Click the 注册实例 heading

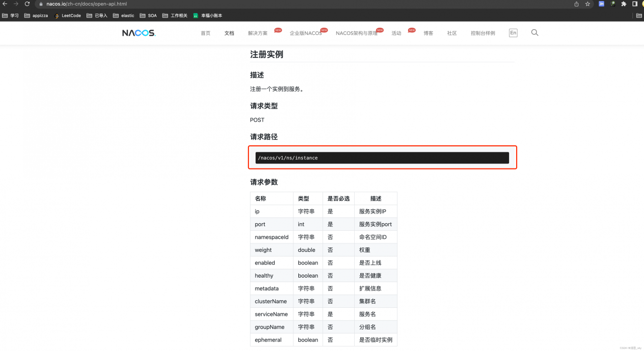[x=267, y=54]
